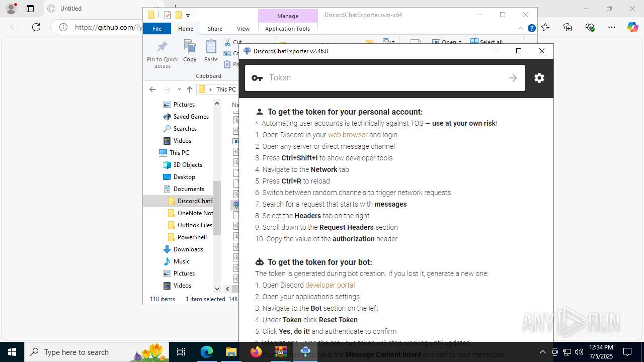Viewport: 644px width, 362px height.
Task: Open the Application Tools ribbon tab
Action: (x=287, y=29)
